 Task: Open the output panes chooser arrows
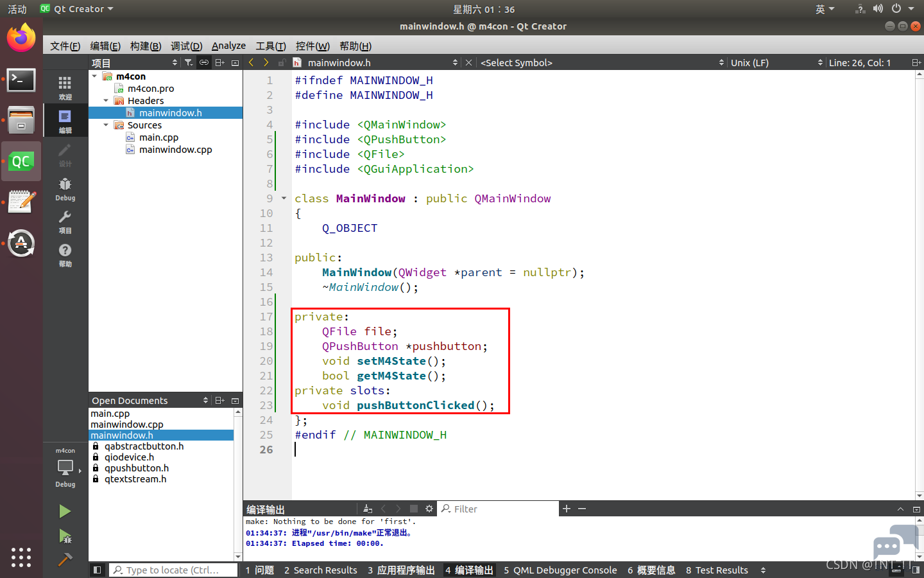[763, 570]
